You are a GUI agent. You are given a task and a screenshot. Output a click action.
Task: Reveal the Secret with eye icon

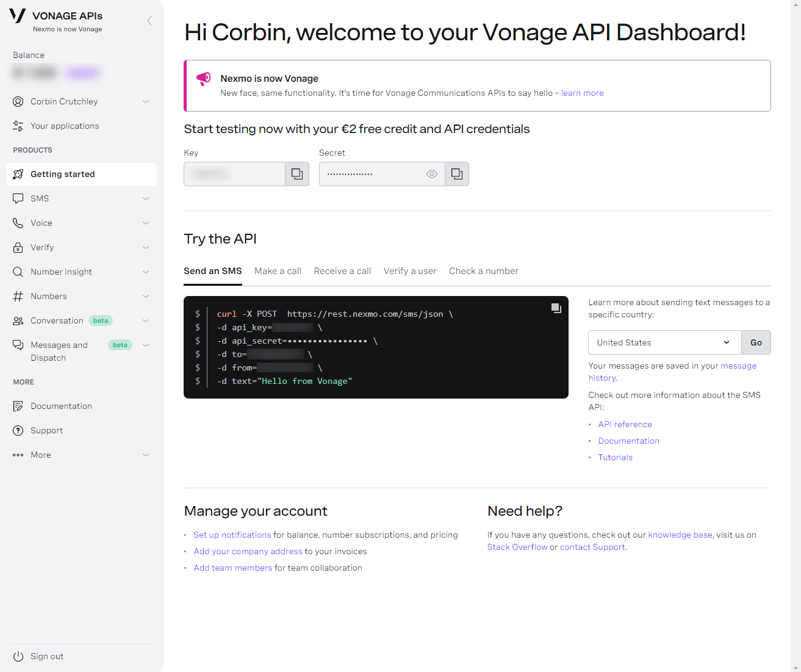click(432, 174)
